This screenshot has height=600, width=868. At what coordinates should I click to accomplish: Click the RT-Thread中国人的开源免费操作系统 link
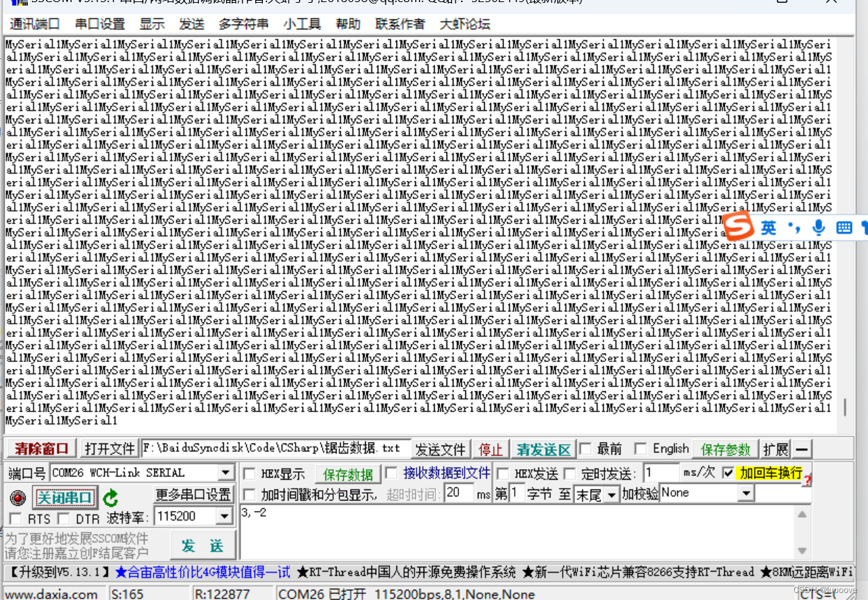click(406, 572)
